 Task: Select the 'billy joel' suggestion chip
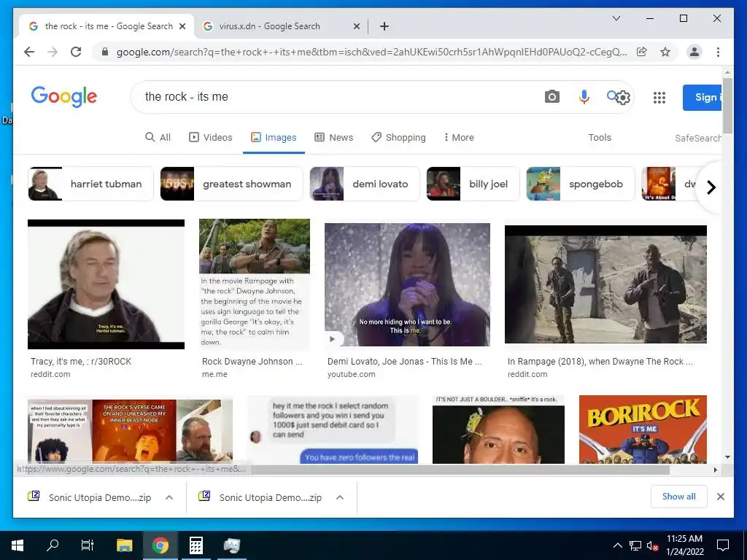473,184
